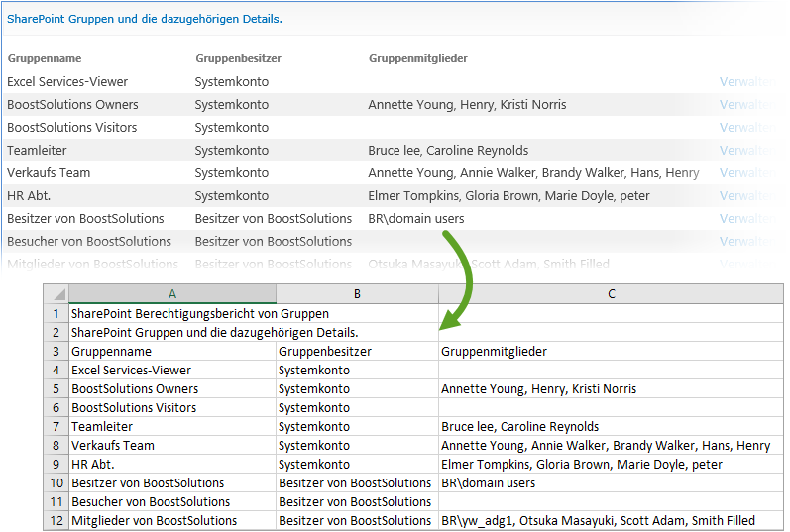Viewport: 790px width, 532px height.
Task: Click 'Excel Services-Viewer' in the SharePoint list
Action: pos(67,81)
